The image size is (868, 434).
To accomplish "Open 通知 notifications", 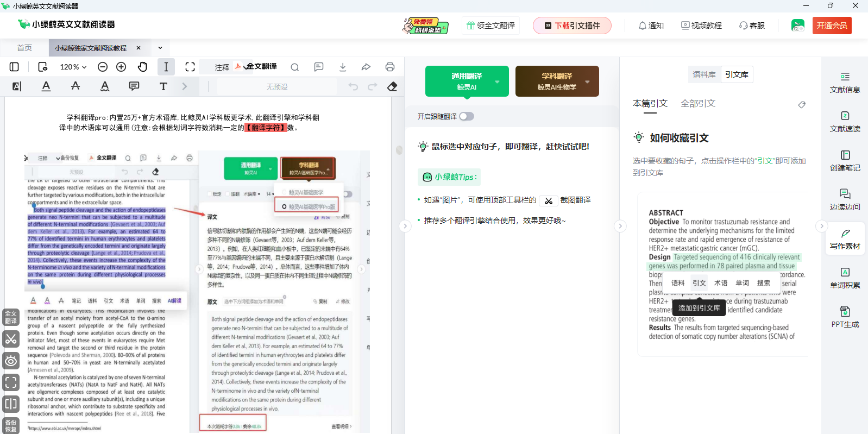I will (651, 26).
